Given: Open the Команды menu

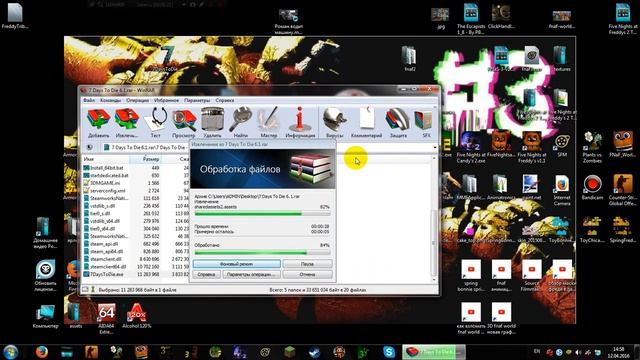Looking at the screenshot, I should click(110, 100).
